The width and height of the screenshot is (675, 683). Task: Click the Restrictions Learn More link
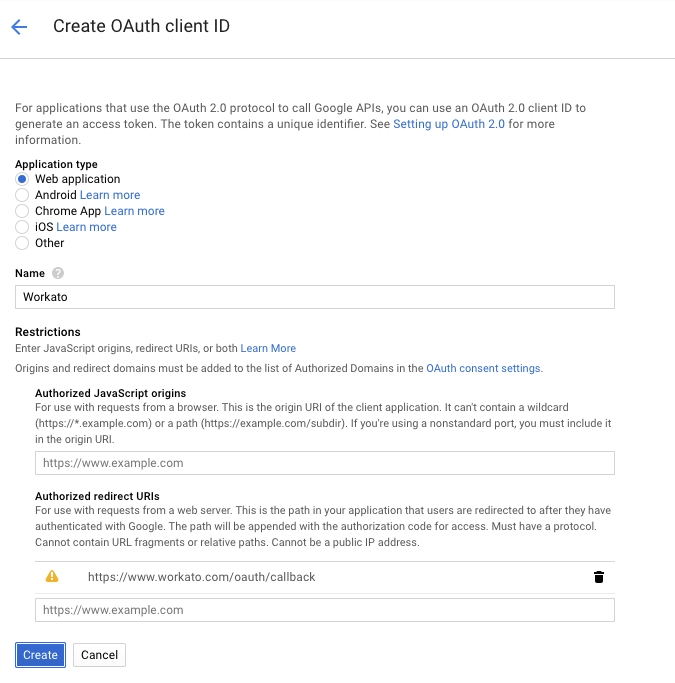268,348
